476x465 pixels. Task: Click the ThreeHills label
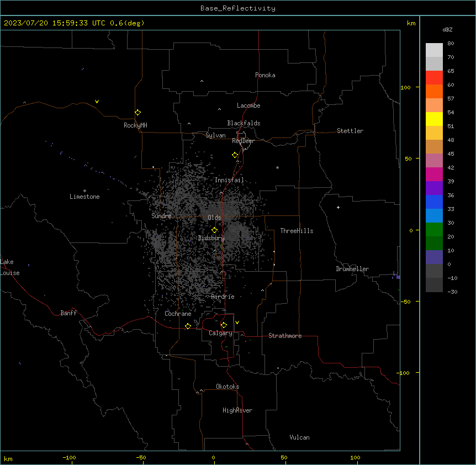[x=297, y=231]
